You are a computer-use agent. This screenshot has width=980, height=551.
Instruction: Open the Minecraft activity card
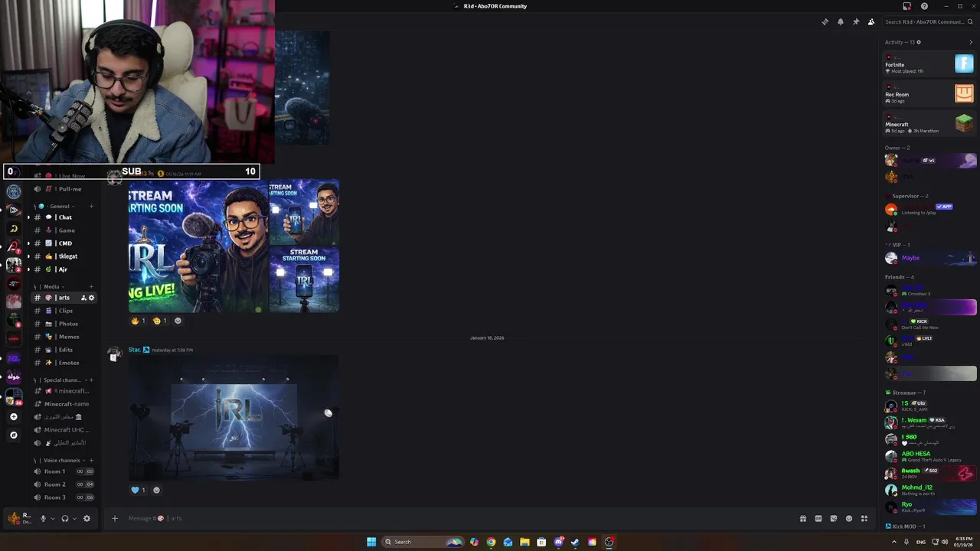[x=929, y=124]
